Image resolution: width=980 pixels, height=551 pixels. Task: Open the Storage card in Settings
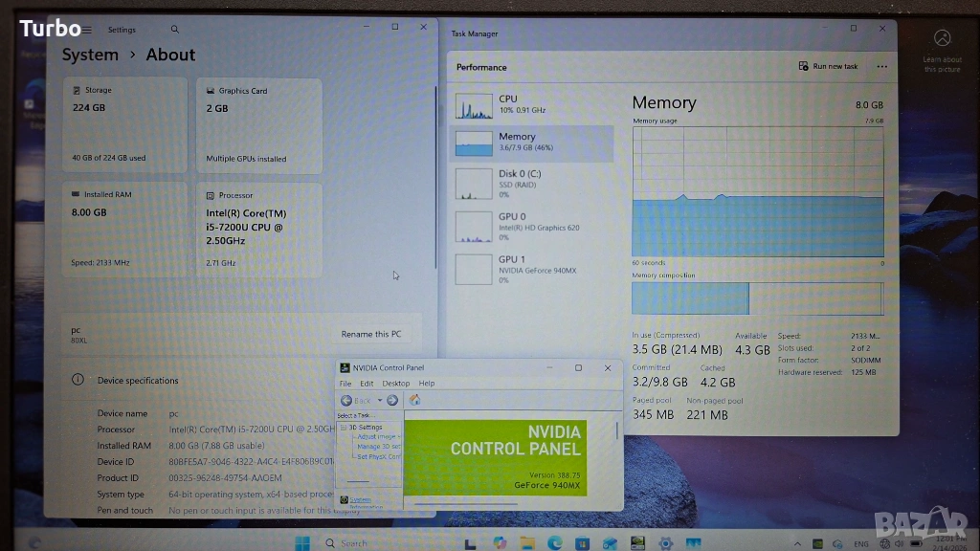[125, 125]
